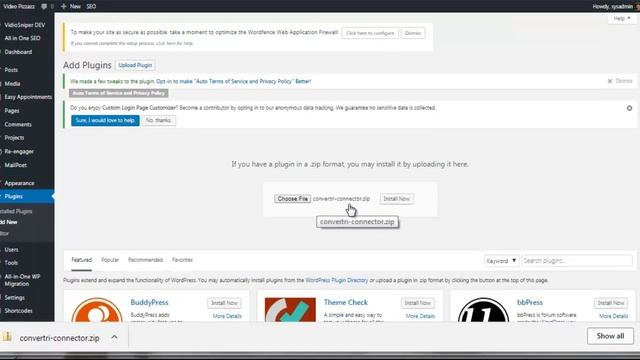Click the Theme Check plugin icon
Screen dimensions: 640x360
coord(290,310)
